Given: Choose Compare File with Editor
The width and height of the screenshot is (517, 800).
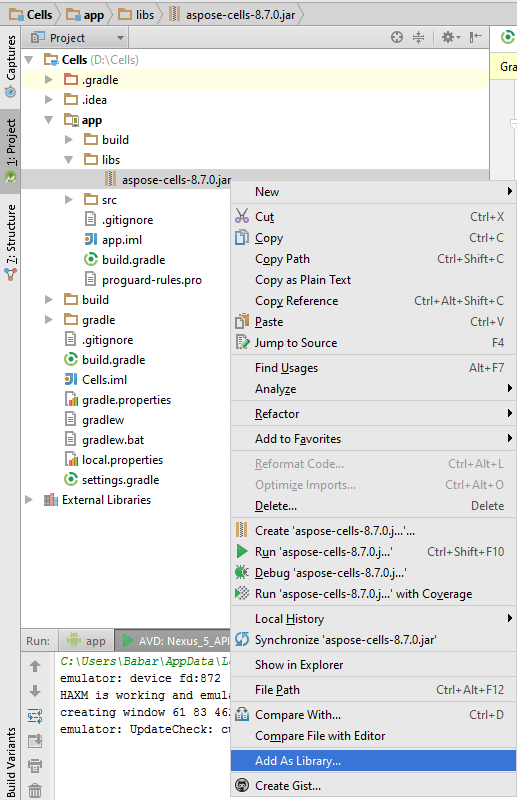Looking at the screenshot, I should 373,735.
